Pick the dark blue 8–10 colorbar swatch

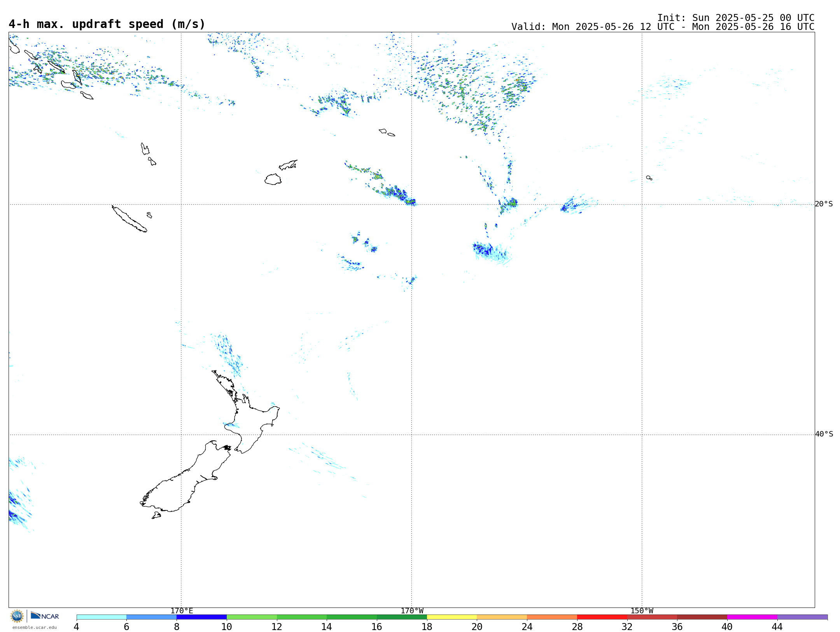(x=201, y=617)
